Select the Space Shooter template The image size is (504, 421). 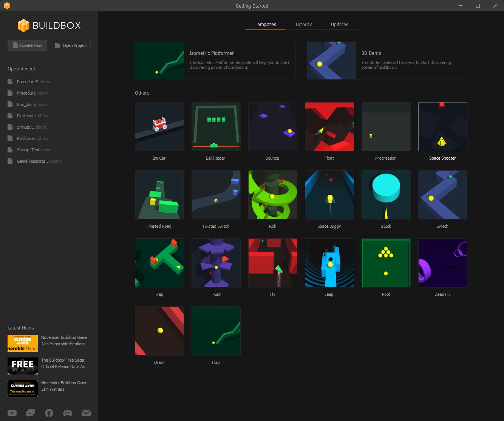tap(442, 127)
